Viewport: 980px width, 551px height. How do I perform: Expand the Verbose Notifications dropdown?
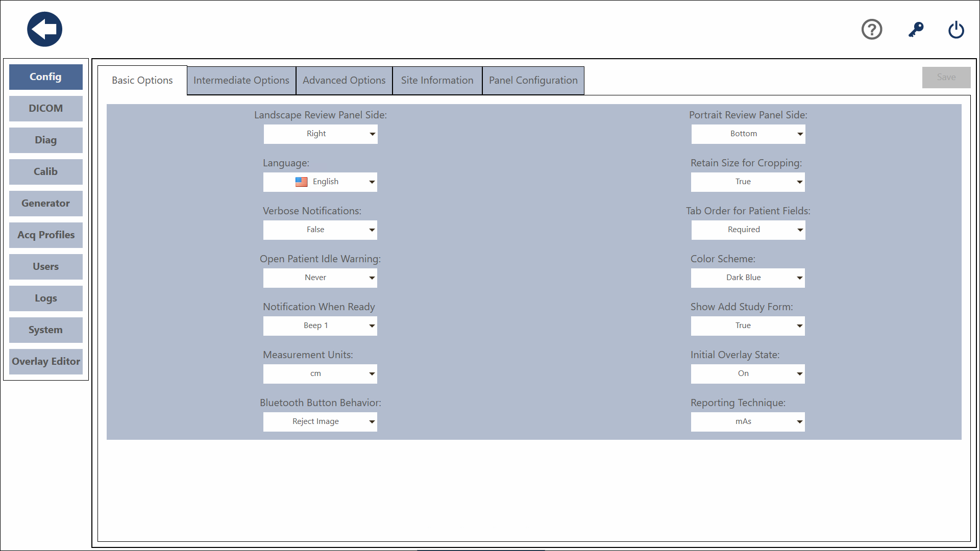[x=321, y=230]
